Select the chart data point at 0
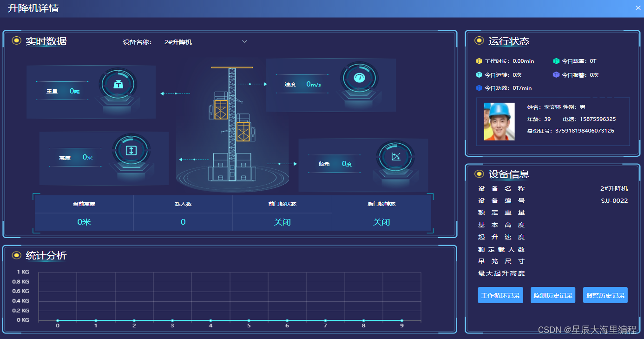 [58, 320]
